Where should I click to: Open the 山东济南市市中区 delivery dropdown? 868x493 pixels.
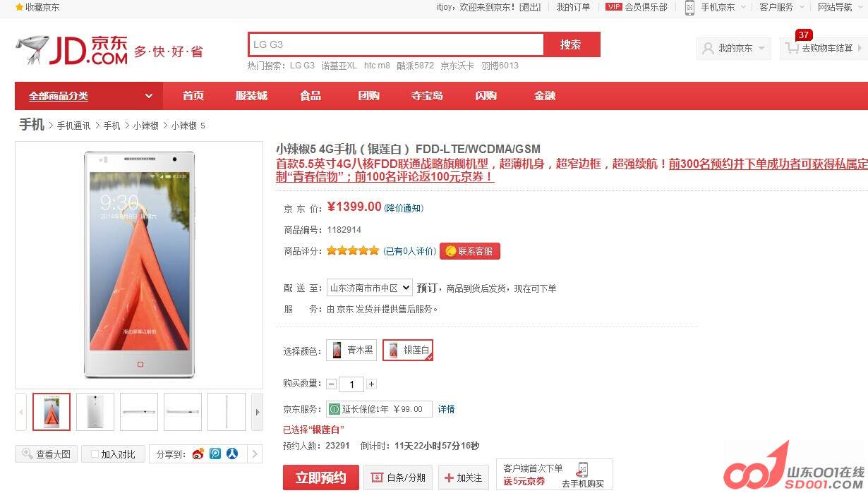coord(369,288)
